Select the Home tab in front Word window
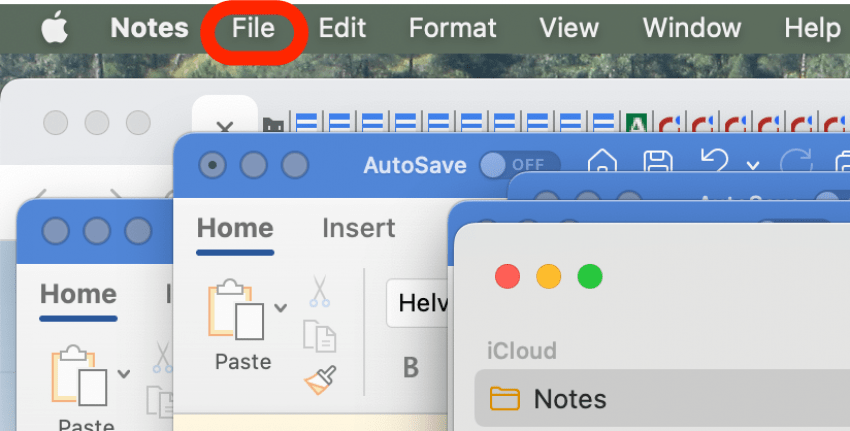This screenshot has width=850, height=431. point(235,228)
